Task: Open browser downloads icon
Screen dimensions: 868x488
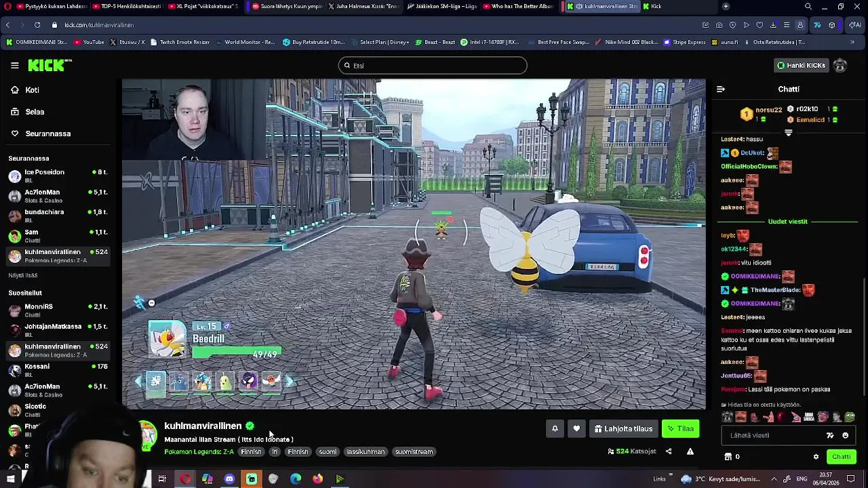Action: [x=773, y=25]
